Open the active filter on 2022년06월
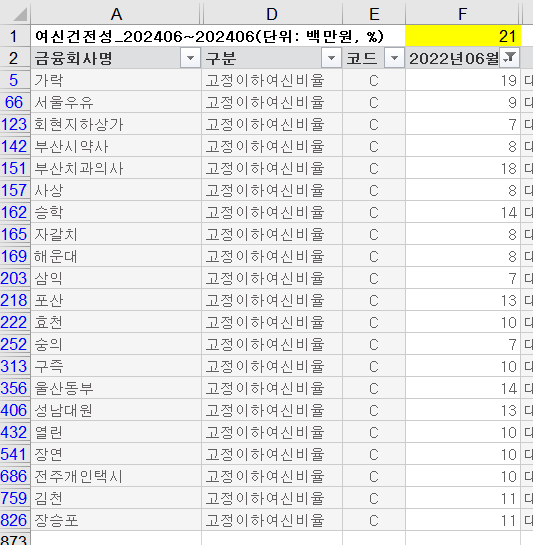The width and height of the screenshot is (533, 545). [x=509, y=58]
